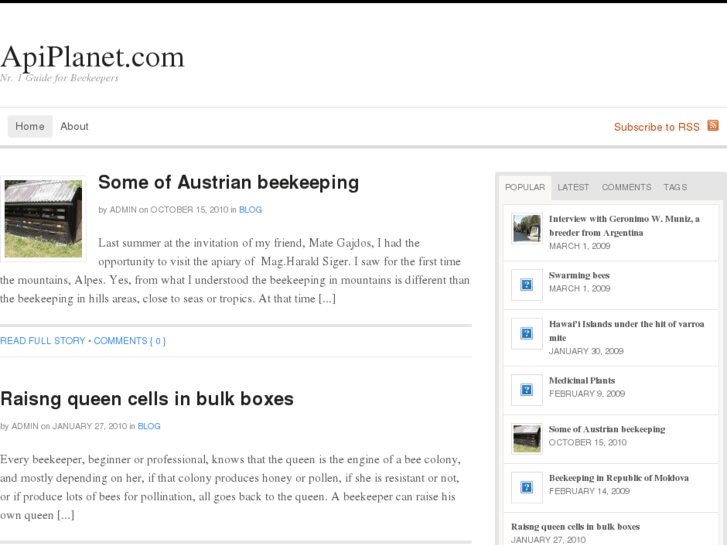
Task: Open Comments { 0 } link for Austrian post
Action: (x=130, y=341)
